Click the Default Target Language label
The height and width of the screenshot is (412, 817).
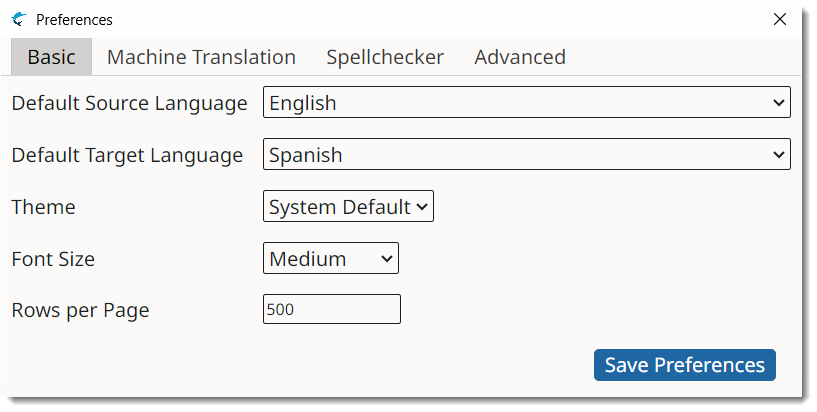[127, 155]
